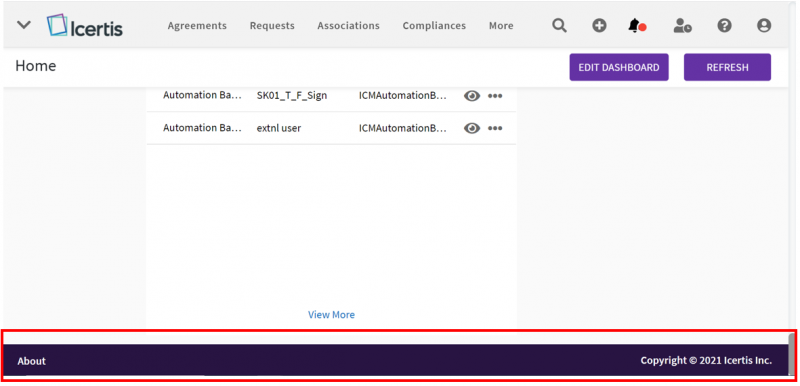Click ICMAutomationB… in extnl user row

(x=403, y=128)
